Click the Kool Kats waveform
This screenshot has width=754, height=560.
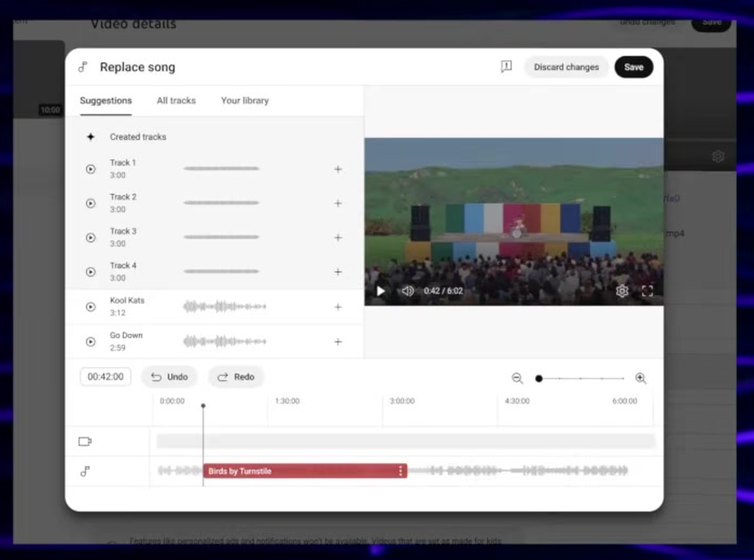tap(225, 306)
